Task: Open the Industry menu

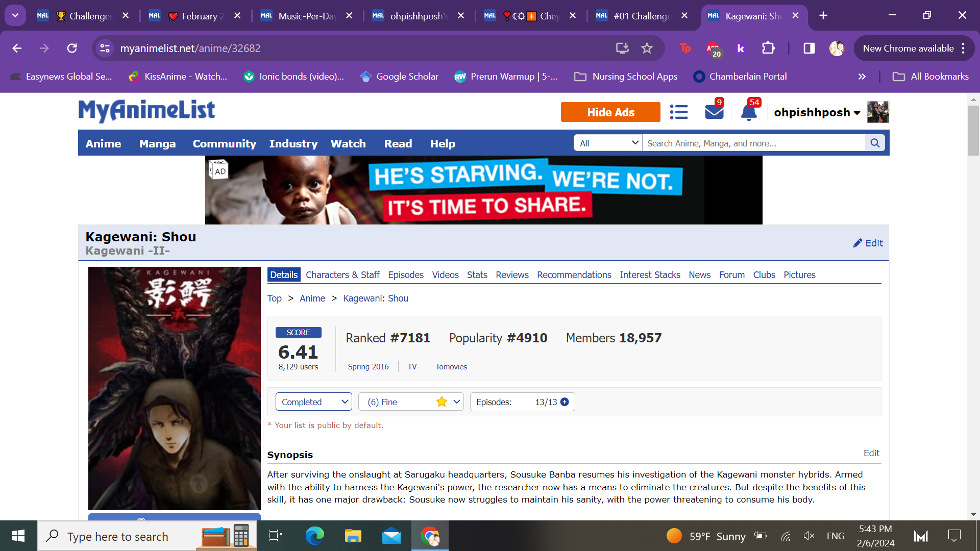Action: (x=293, y=143)
